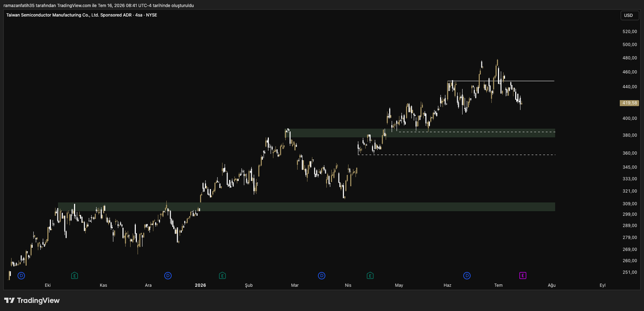The width and height of the screenshot is (644, 311).
Task: Select the white horizontal line near 448
Action: pyautogui.click(x=501, y=81)
